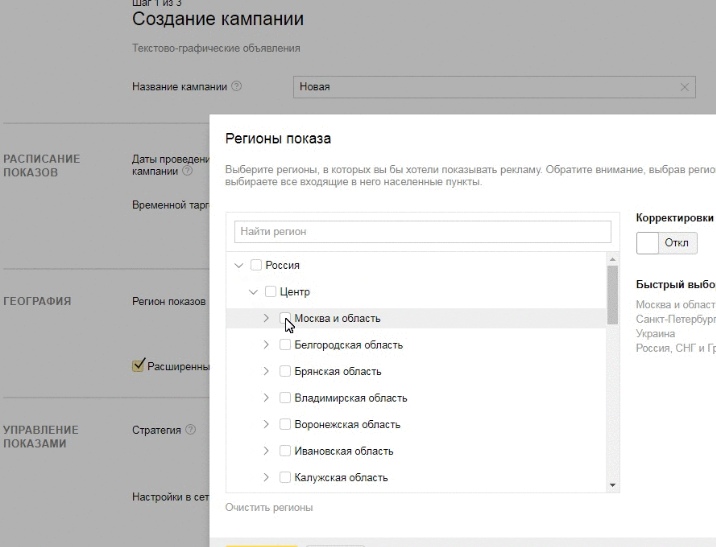The height and width of the screenshot is (547, 716).
Task: Choose Украина in quick selection
Action: 655,333
